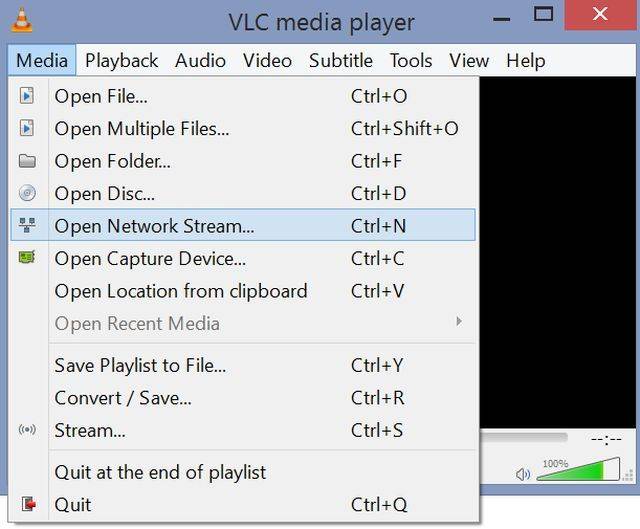Screen dimensions: 640x529
Task: Choose Open Location from clipboard
Action: (x=181, y=291)
